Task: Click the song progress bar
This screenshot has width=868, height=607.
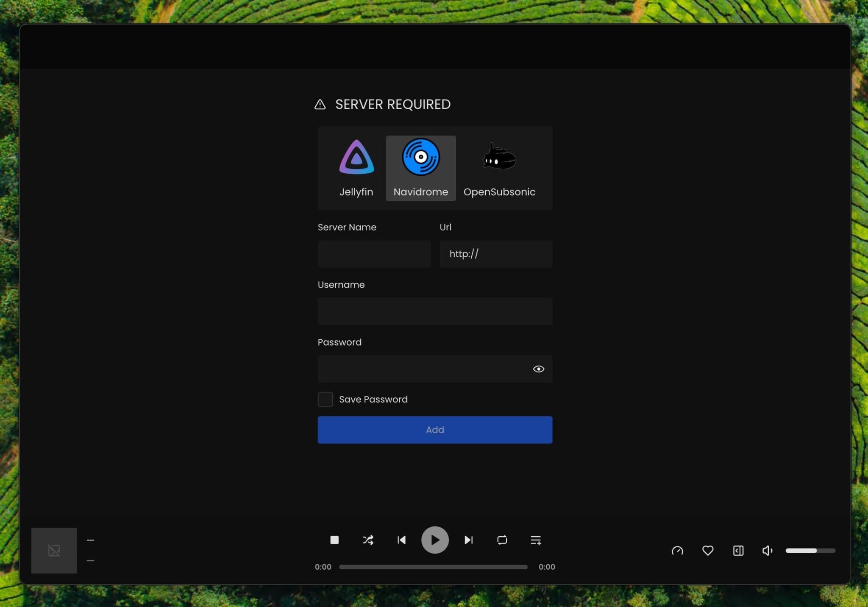Action: tap(433, 566)
